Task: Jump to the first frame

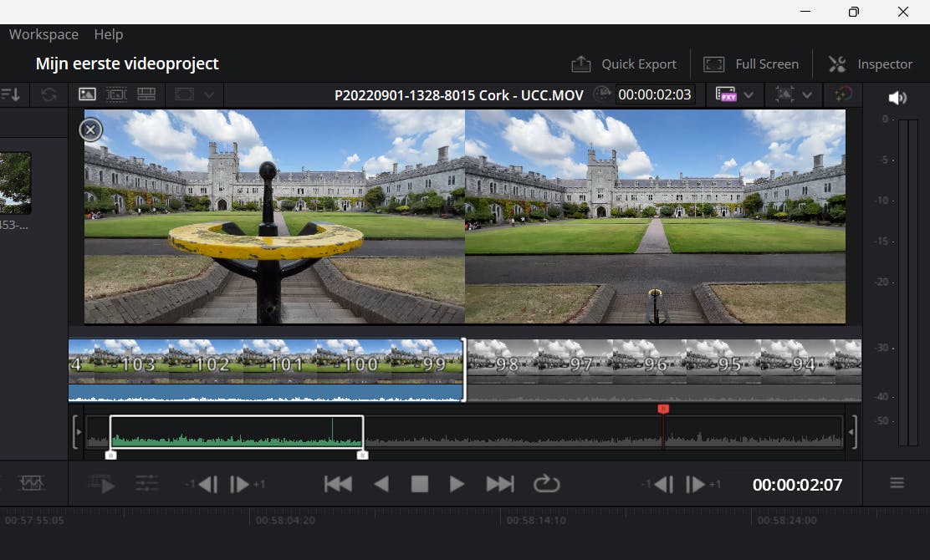Action: (x=338, y=484)
